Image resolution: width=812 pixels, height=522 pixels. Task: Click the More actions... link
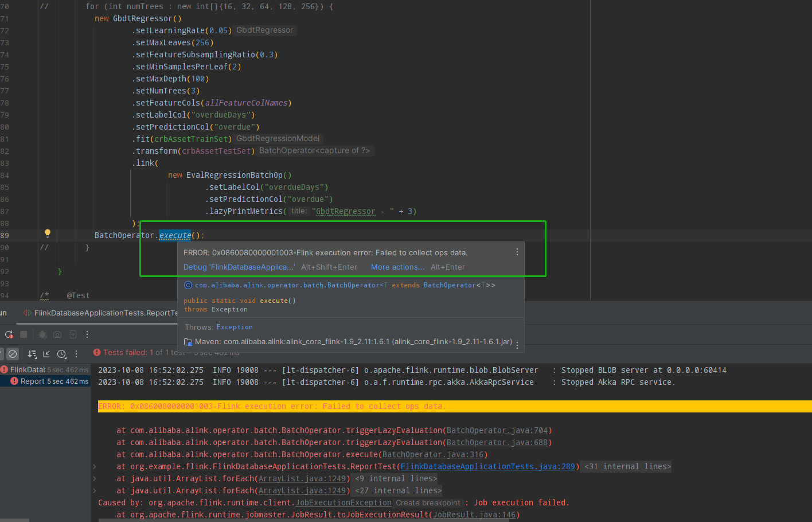(397, 267)
